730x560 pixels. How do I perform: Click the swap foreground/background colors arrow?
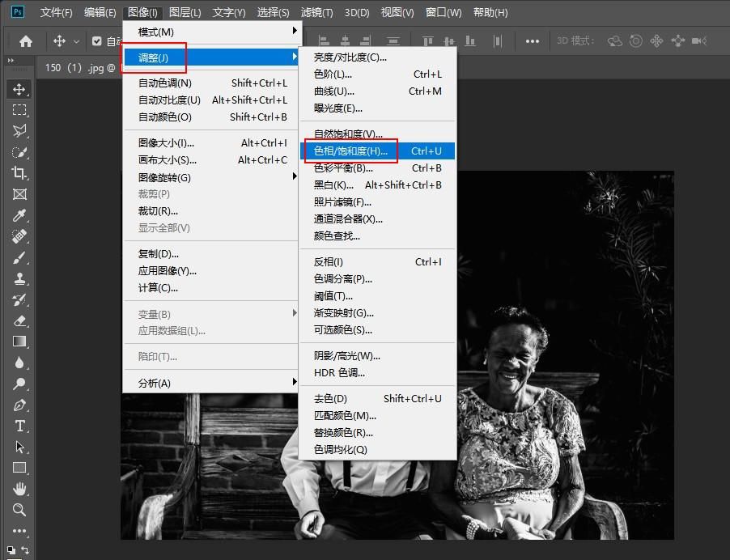(x=26, y=550)
